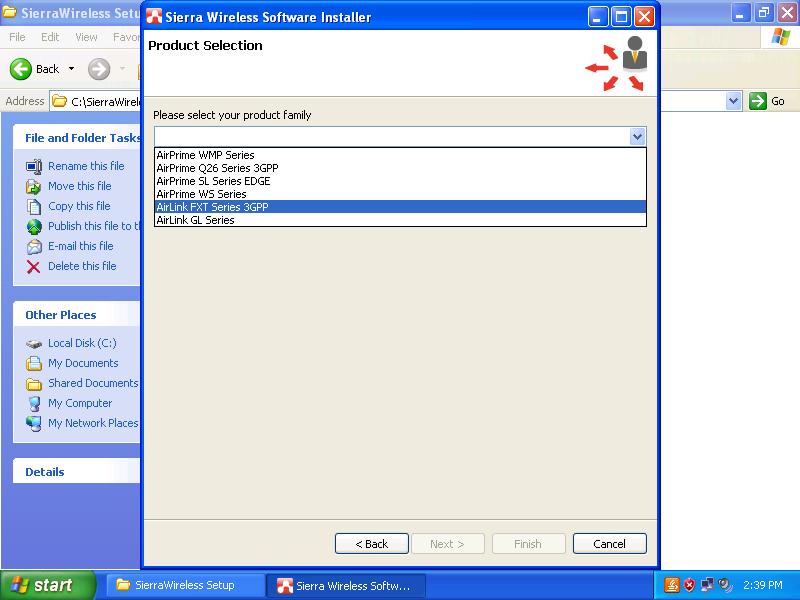800x600 pixels.
Task: Pick AirPrime WS Series in dropdown
Action: click(401, 194)
